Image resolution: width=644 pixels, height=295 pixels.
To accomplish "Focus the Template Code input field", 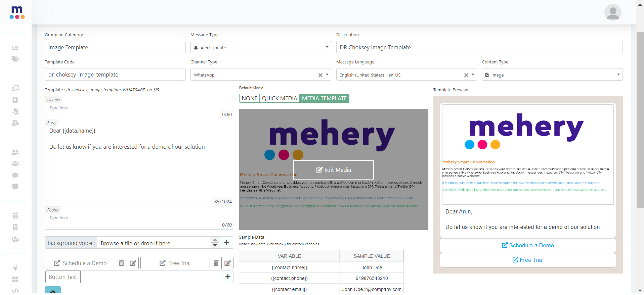I will pyautogui.click(x=115, y=75).
